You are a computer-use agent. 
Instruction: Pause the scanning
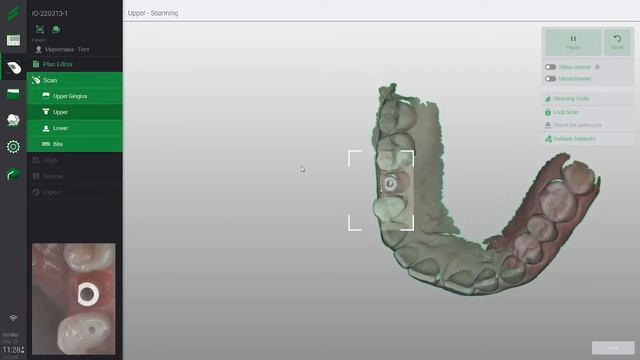click(x=573, y=42)
